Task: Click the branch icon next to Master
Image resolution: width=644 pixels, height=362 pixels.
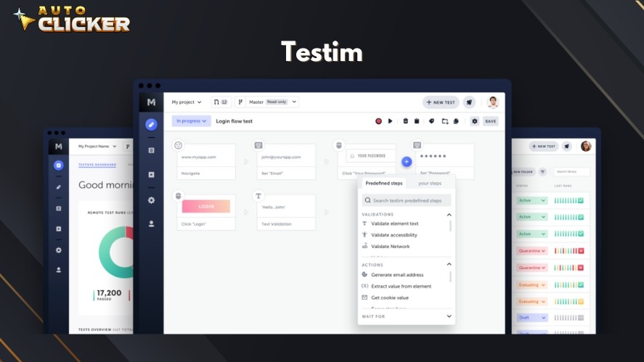Action: tap(240, 102)
